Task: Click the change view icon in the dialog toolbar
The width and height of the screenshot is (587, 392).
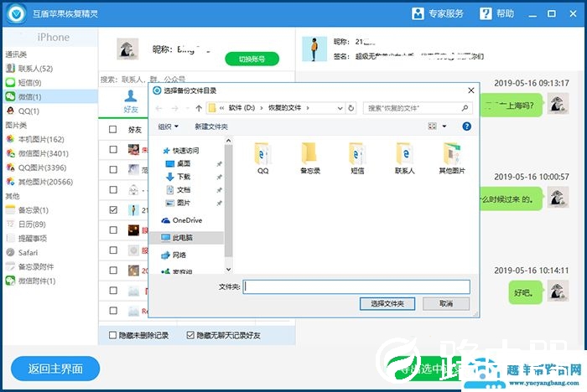Action: pyautogui.click(x=432, y=126)
